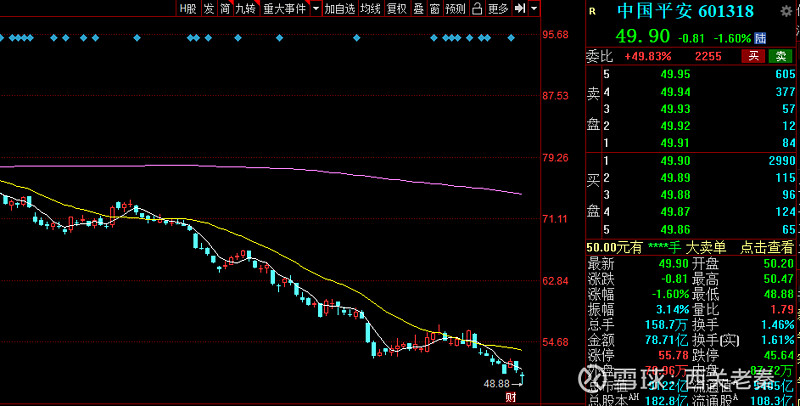Click the green 卖 sell button
This screenshot has height=406, width=800.
click(781, 56)
